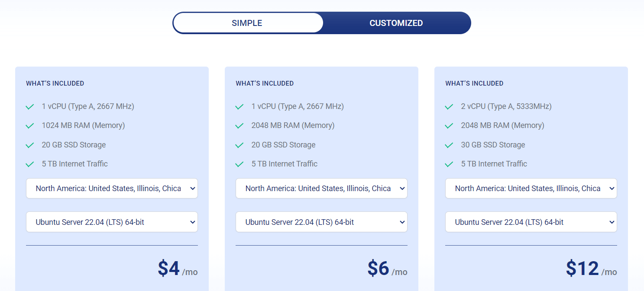Click checkmark beside 2 vCPU feature
The width and height of the screenshot is (644, 291).
click(x=449, y=107)
